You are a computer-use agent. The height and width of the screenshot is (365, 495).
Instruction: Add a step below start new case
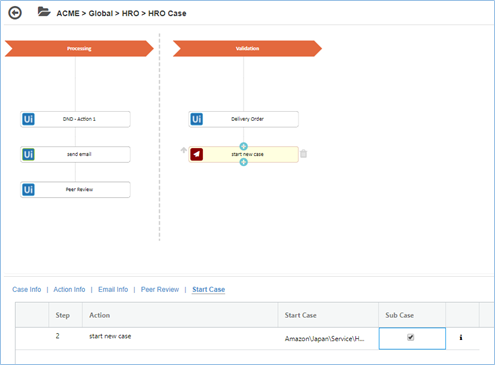[x=244, y=162]
